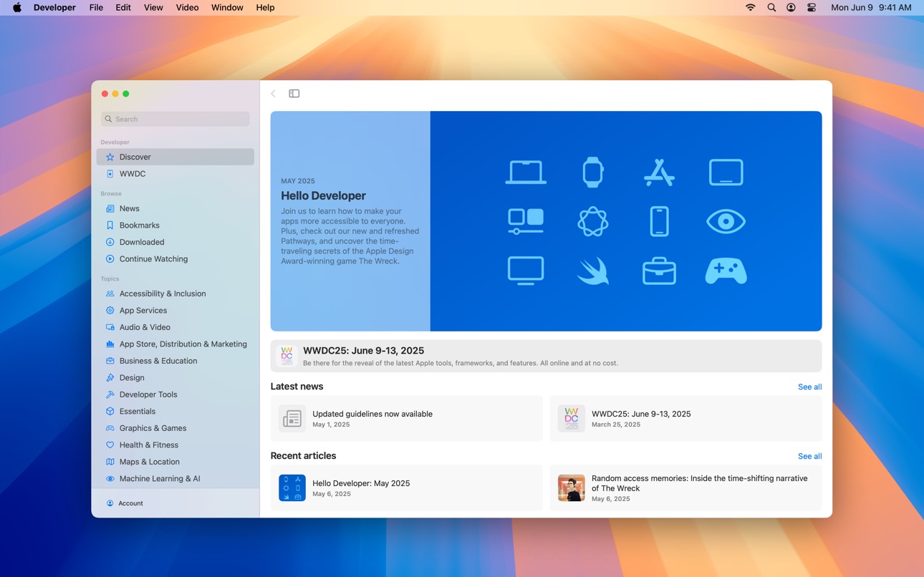Click the Accessibility & Inclusion people icon
924x577 pixels.
[110, 294]
